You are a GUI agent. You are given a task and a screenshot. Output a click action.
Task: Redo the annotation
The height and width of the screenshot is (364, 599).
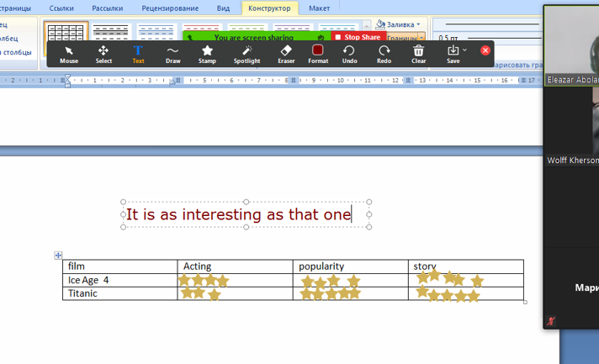(384, 54)
